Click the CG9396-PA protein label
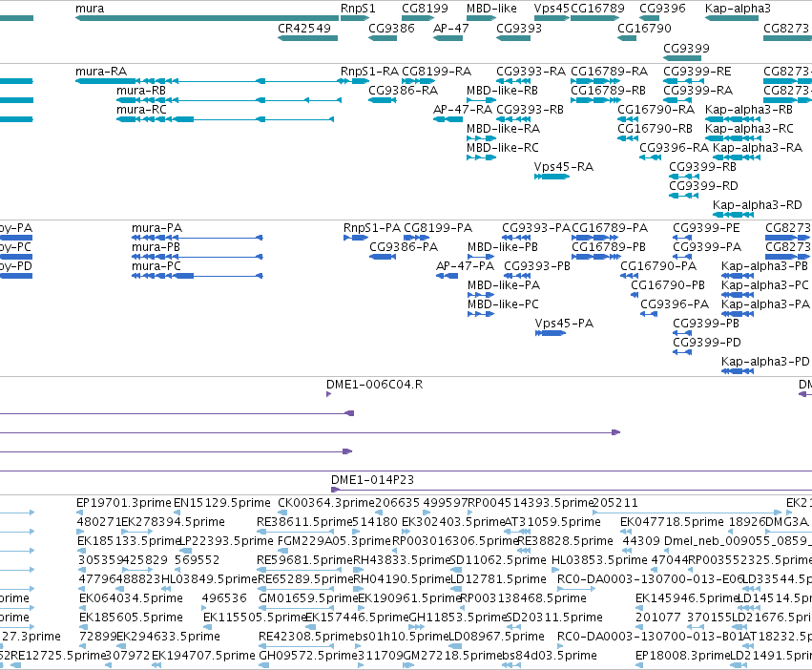 [675, 304]
